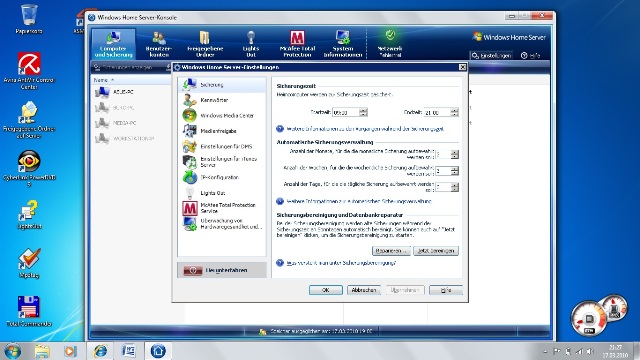This screenshot has height=360, width=640.
Task: Open Einstellungen in the console header
Action: 491,55
